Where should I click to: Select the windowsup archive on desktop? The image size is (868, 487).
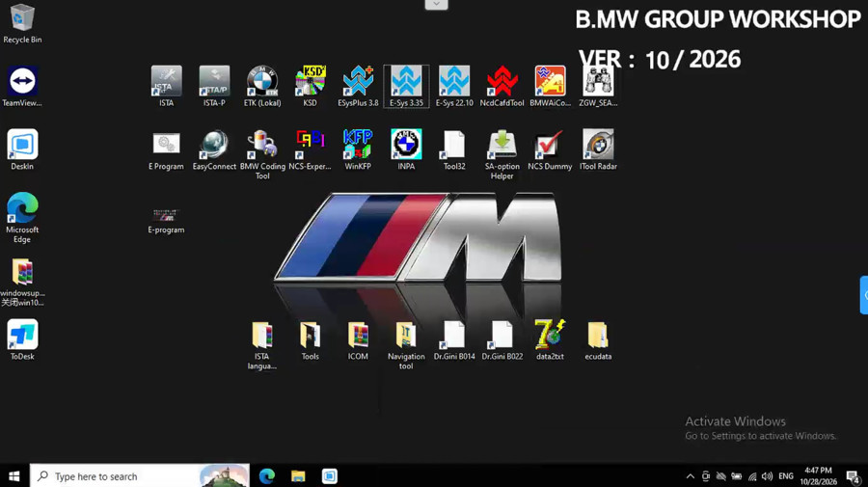coord(22,283)
